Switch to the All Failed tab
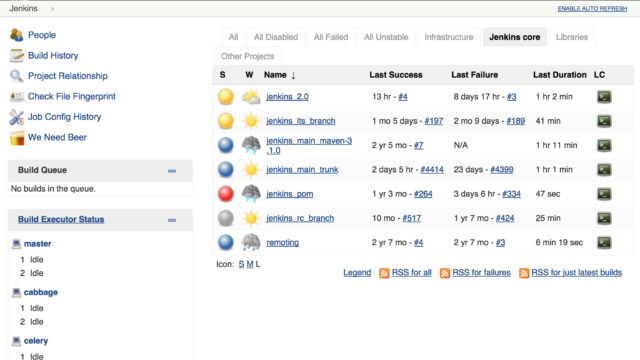Screen dimensions: 640x360 pyautogui.click(x=331, y=37)
